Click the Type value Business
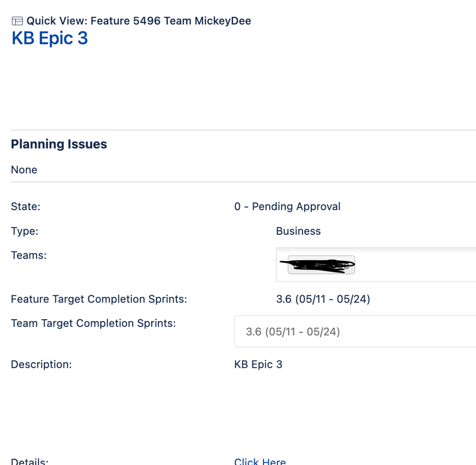The height and width of the screenshot is (465, 476). point(298,231)
